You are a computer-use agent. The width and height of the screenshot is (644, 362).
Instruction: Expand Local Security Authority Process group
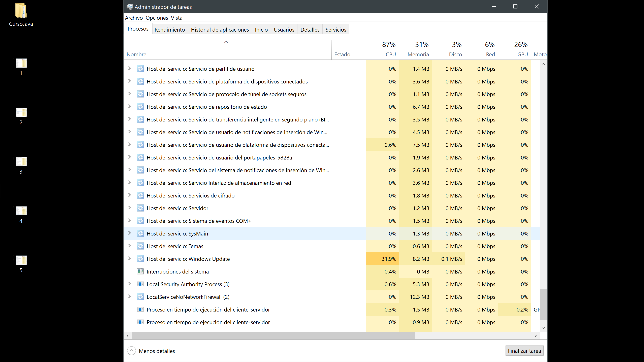coord(129,284)
